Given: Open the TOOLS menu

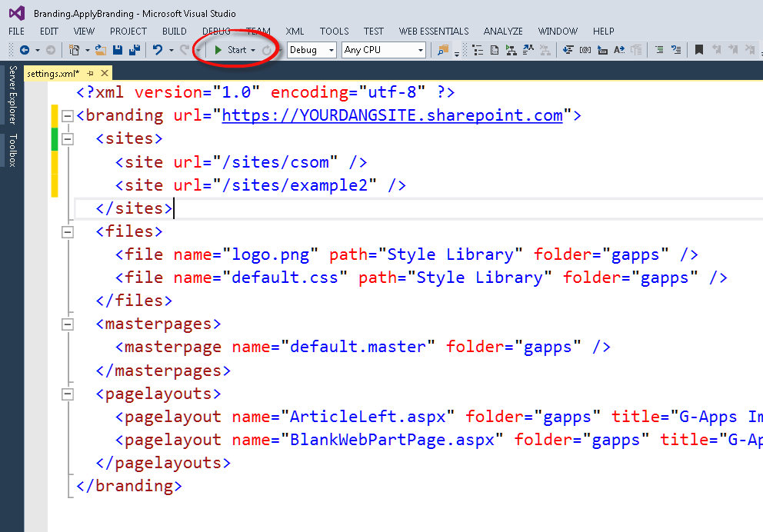Looking at the screenshot, I should coord(334,31).
